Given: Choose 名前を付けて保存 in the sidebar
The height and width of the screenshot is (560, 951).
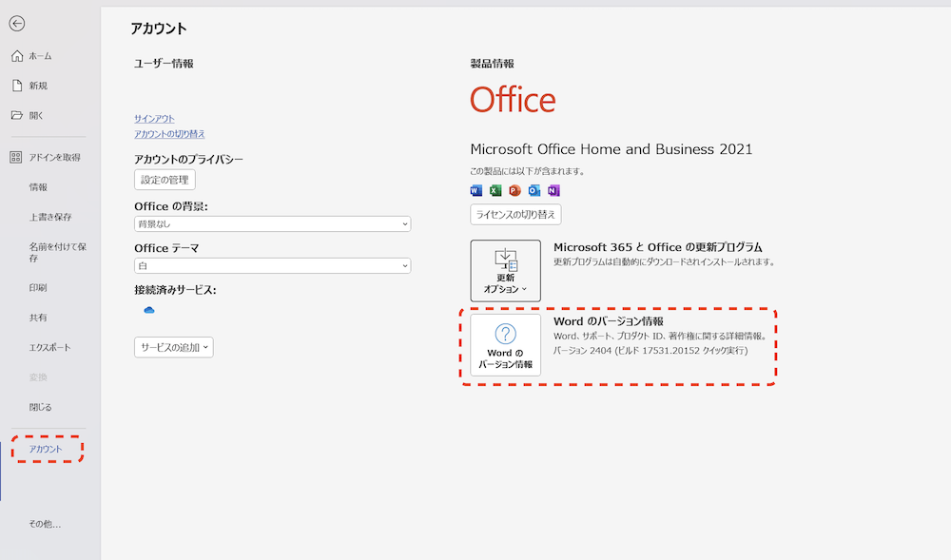Looking at the screenshot, I should coord(58,252).
